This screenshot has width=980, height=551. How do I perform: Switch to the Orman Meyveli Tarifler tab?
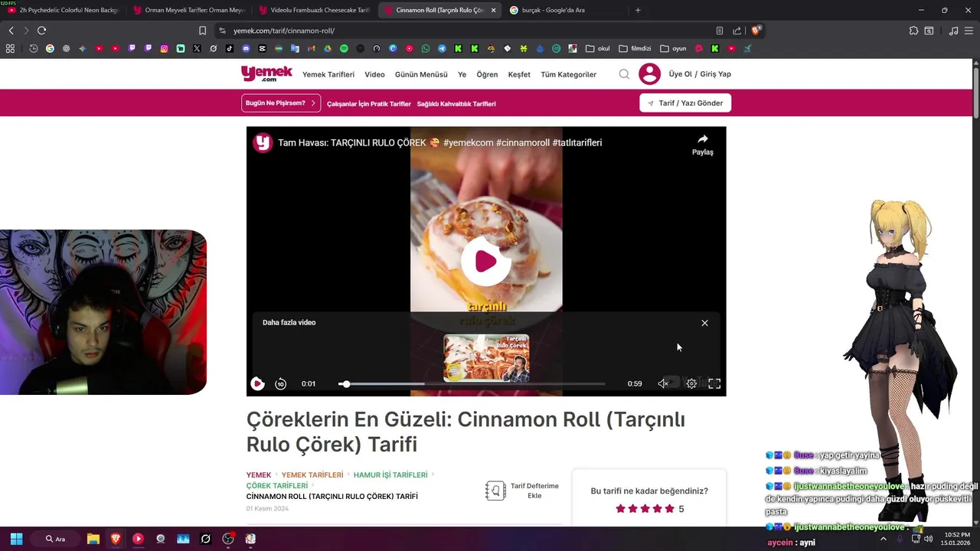pyautogui.click(x=188, y=10)
